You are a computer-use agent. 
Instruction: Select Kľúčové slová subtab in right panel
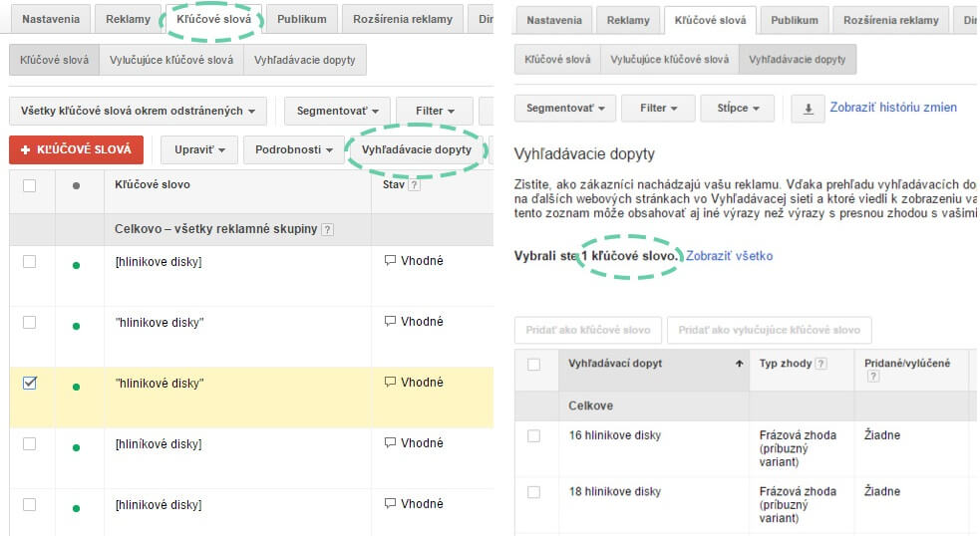pyautogui.click(x=557, y=60)
